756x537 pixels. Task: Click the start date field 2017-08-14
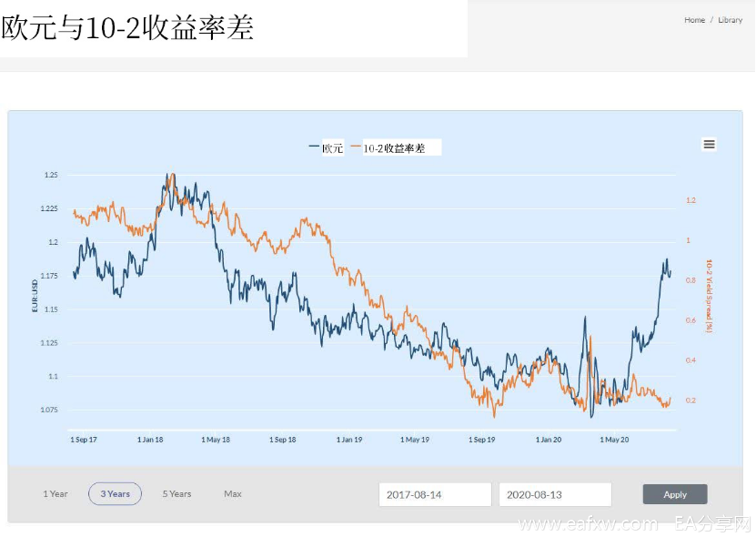pyautogui.click(x=435, y=494)
